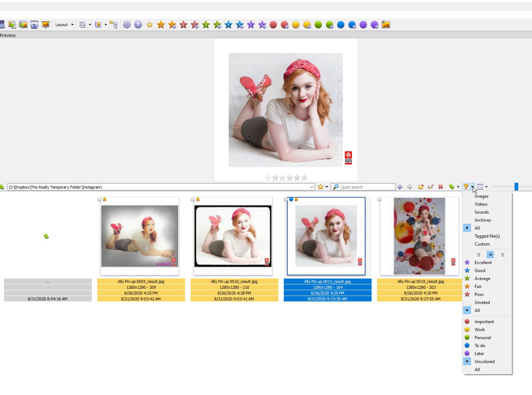
Task: Tick checkbox on Ally Pin up 0019 thumbnail
Action: coord(379,199)
